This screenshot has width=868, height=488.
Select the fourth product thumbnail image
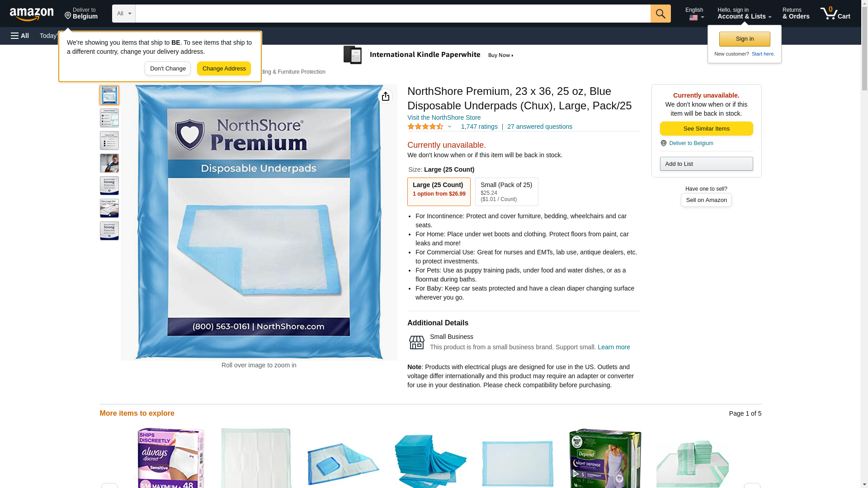pyautogui.click(x=109, y=163)
